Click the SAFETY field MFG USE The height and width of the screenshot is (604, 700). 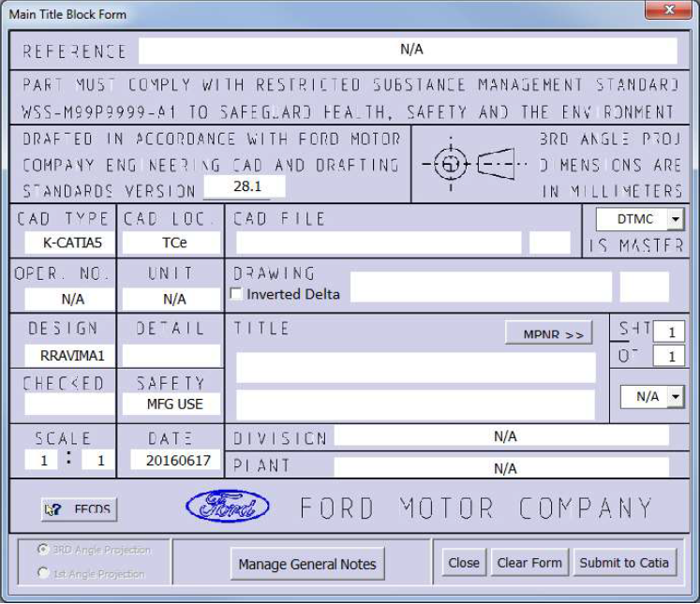point(171,405)
